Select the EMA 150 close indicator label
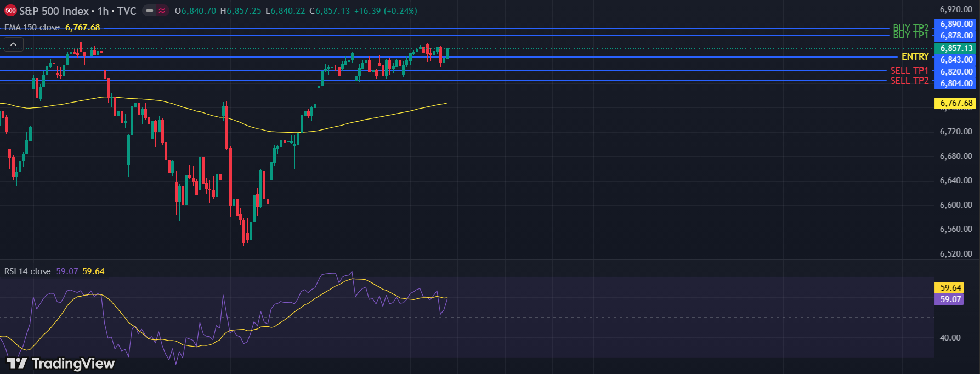This screenshot has height=374, width=980. coord(32,27)
